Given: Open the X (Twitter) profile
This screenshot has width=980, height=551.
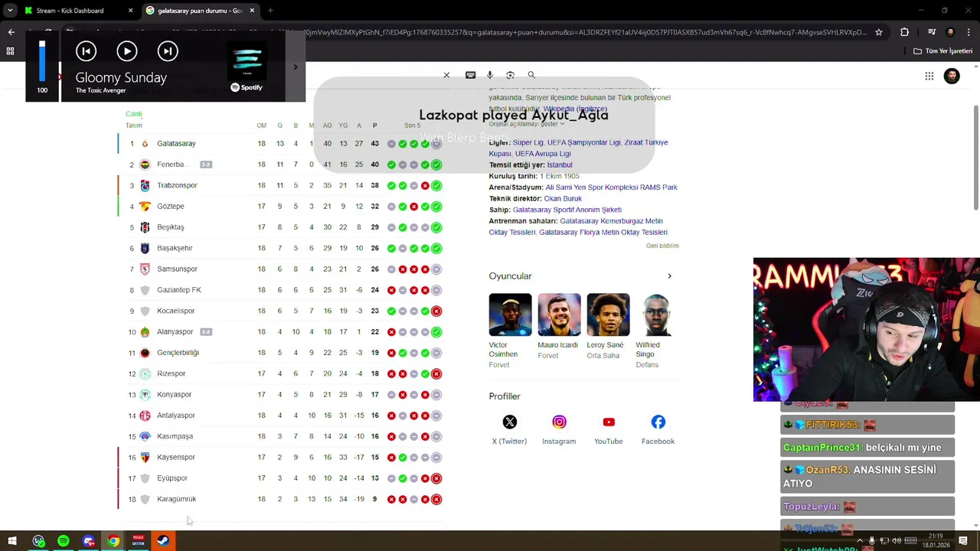Looking at the screenshot, I should [509, 430].
